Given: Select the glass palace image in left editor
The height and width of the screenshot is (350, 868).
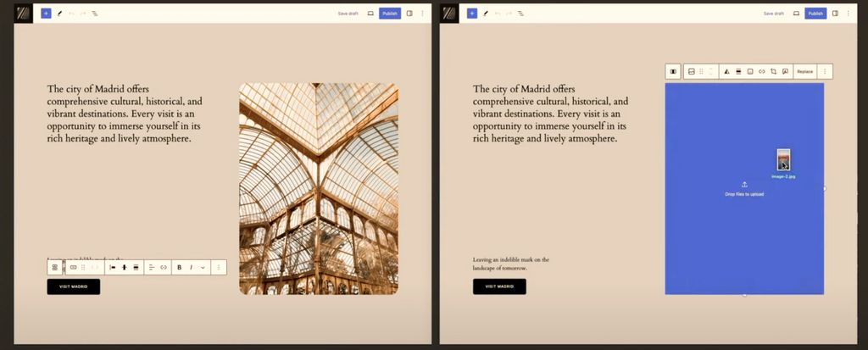Looking at the screenshot, I should [318, 188].
